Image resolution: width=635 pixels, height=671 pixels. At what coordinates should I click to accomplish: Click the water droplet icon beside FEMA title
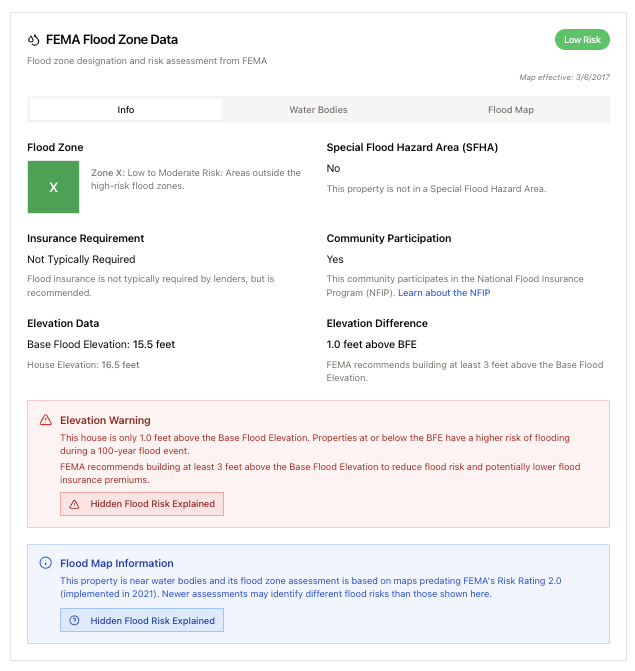point(33,40)
